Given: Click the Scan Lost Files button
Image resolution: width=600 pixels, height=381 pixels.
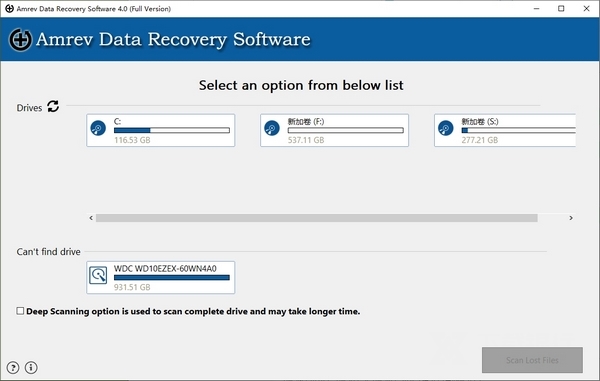Looking at the screenshot, I should (x=532, y=360).
